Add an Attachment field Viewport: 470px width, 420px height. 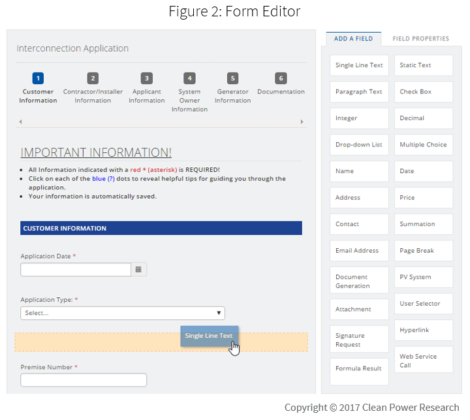pyautogui.click(x=359, y=309)
